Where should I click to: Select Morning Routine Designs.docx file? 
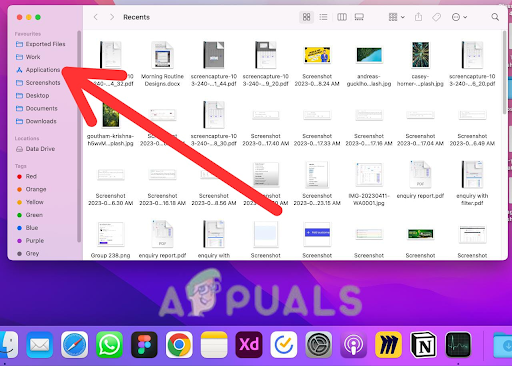[x=162, y=64]
